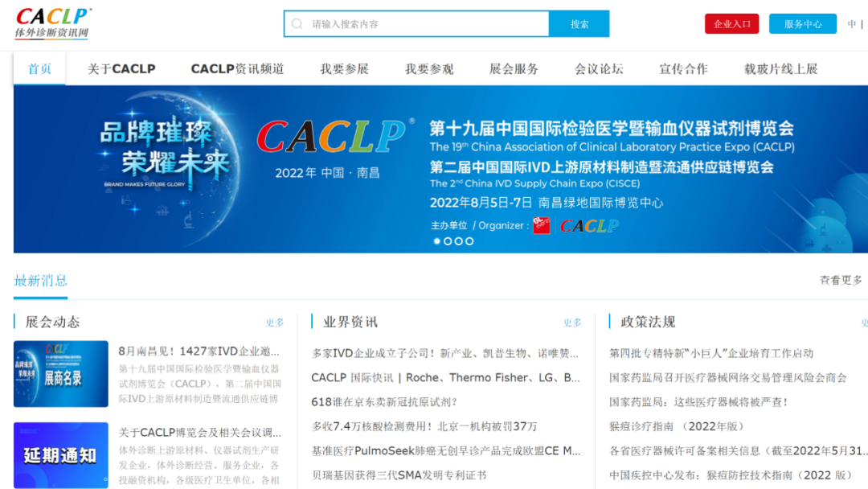Select the 首页 navigation tab

(39, 68)
